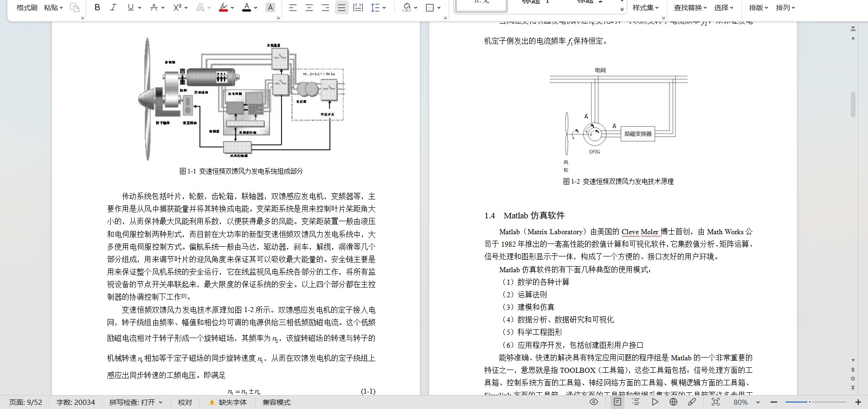The height and width of the screenshot is (409, 868).
Task: Toggle character shading A icon
Action: (270, 7)
